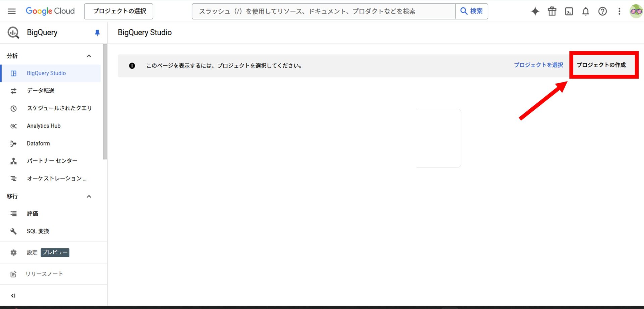This screenshot has height=309, width=644.
Task: Click the SQL 変換 wrench icon
Action: pyautogui.click(x=13, y=231)
